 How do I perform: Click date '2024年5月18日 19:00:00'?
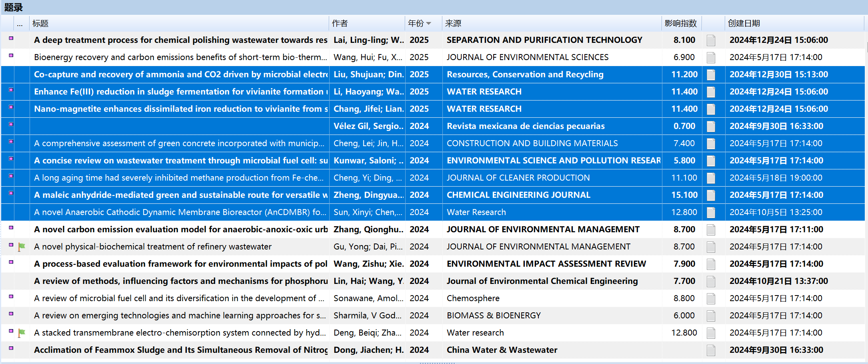(776, 178)
